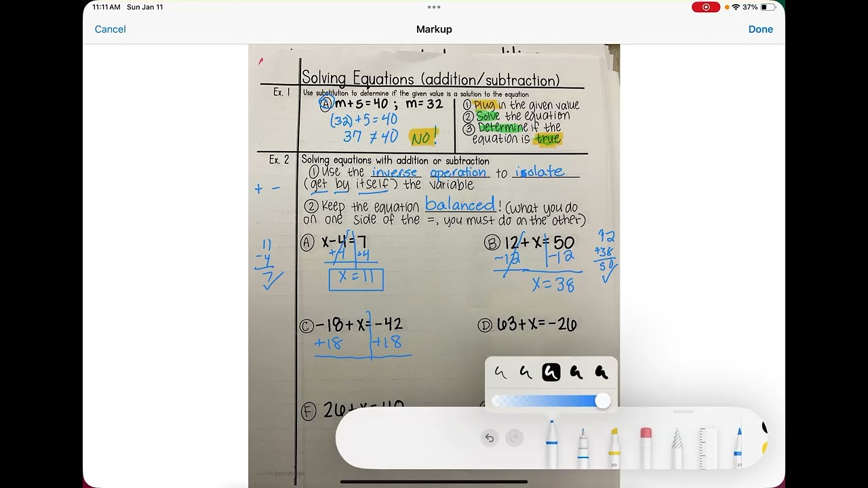Choose the second thinnest stroke width
The height and width of the screenshot is (488, 868).
526,372
